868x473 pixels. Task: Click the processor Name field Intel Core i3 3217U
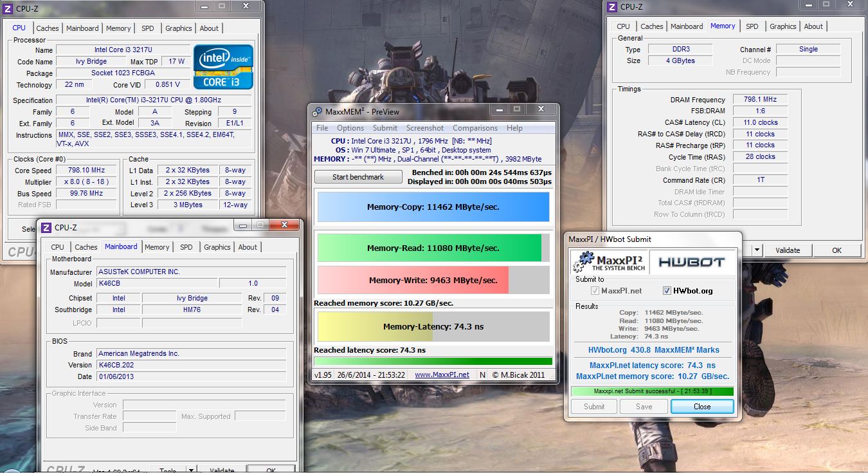(x=123, y=50)
